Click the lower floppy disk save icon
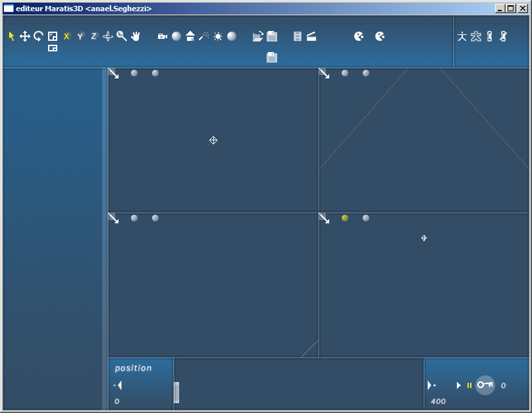Viewport: 532px width, 413px height. point(272,57)
